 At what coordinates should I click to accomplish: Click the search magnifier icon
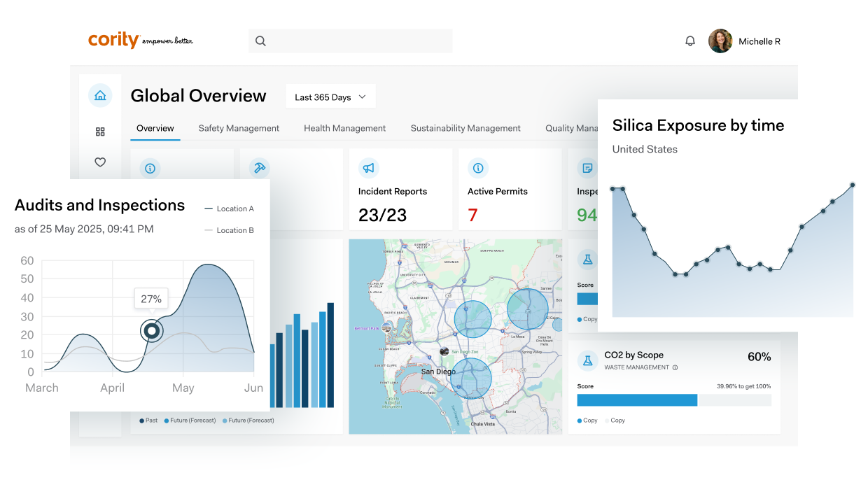pos(260,41)
